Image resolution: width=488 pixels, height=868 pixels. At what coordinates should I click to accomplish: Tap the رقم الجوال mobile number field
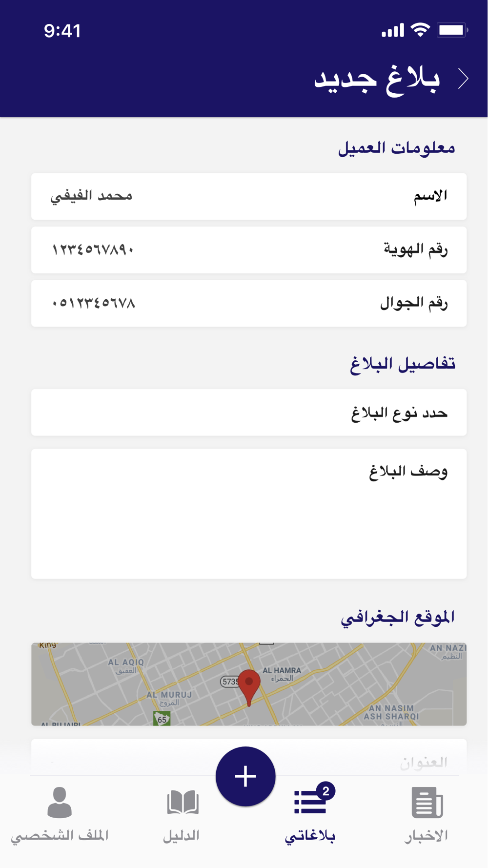click(x=249, y=303)
